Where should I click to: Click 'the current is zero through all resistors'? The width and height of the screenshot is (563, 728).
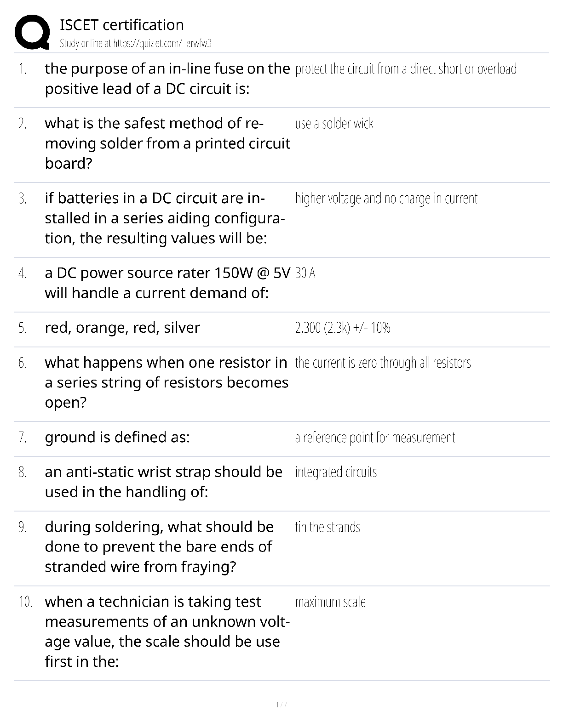[x=383, y=363]
